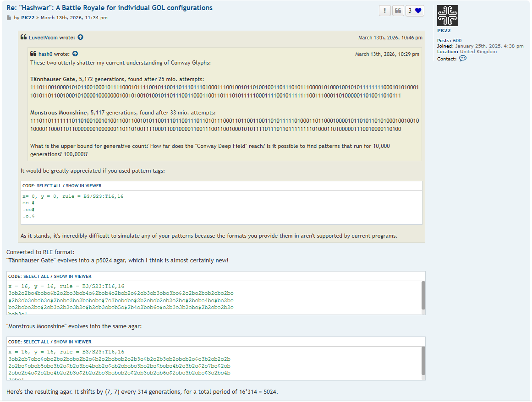The image size is (532, 402).
Task: Open the post title link
Action: coord(110,8)
